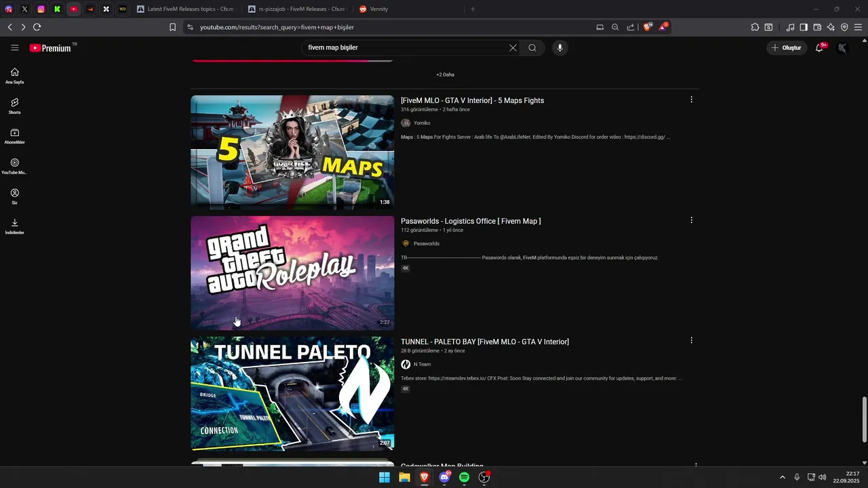Open media control music note icon

(790, 27)
